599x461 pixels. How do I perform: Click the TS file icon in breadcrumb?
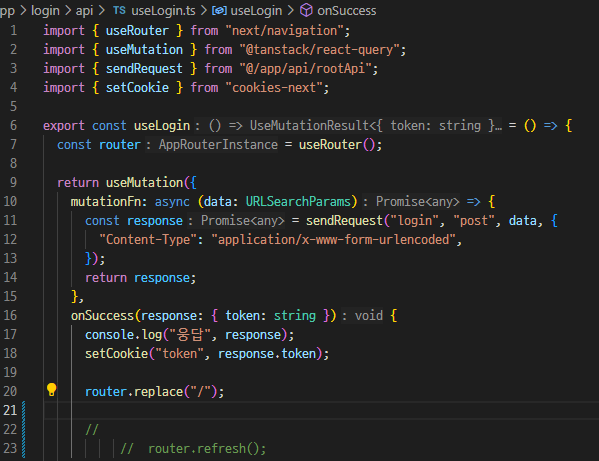click(x=119, y=10)
